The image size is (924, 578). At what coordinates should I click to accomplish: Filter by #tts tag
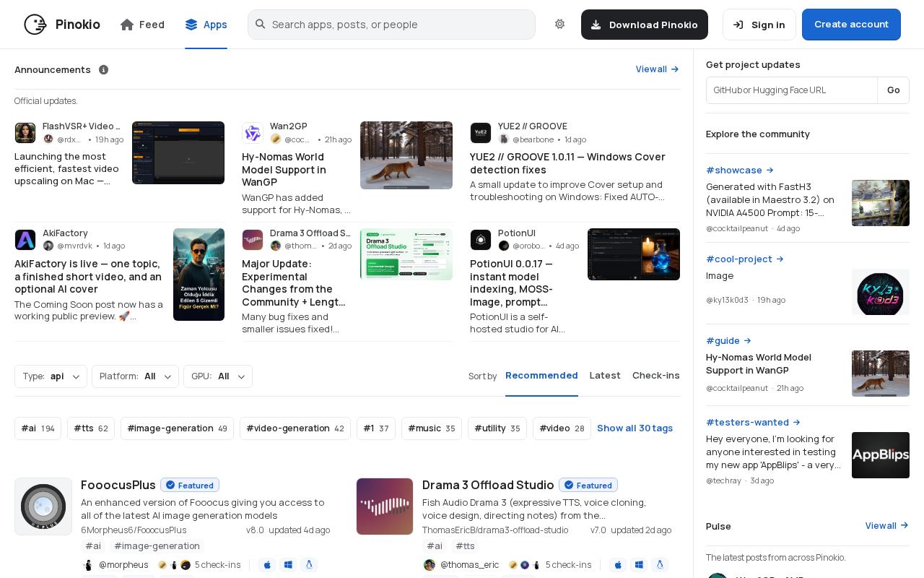[91, 428]
